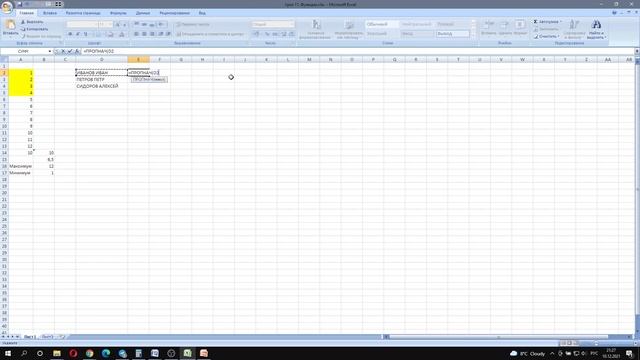640x360 pixels.
Task: Switch to the Рецензирование ribbon tab
Action: click(174, 13)
